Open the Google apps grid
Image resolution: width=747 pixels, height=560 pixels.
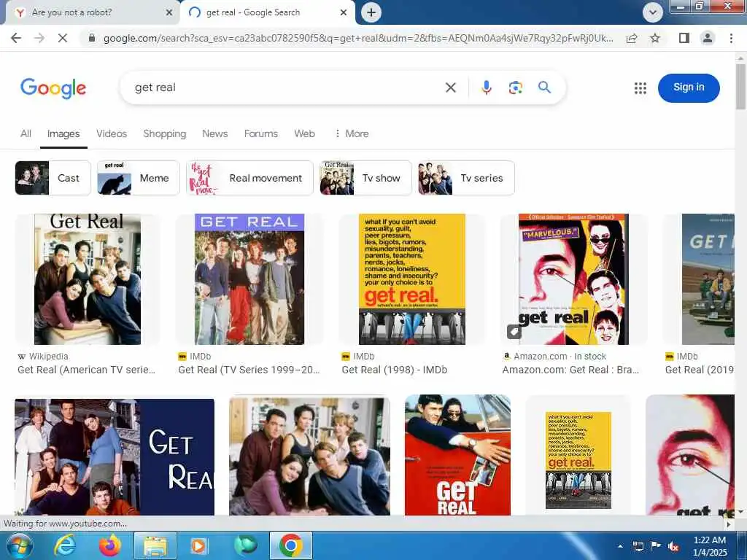[640, 88]
